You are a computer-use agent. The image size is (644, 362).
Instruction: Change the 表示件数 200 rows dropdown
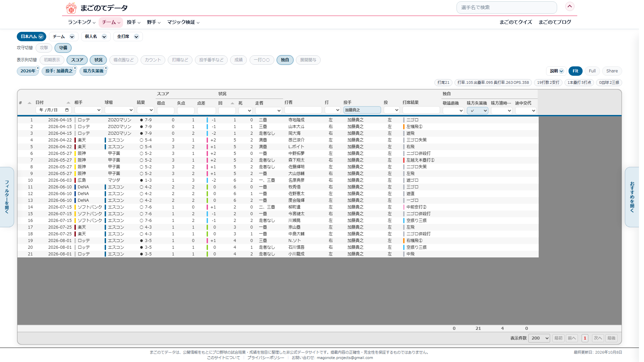[x=539, y=338]
